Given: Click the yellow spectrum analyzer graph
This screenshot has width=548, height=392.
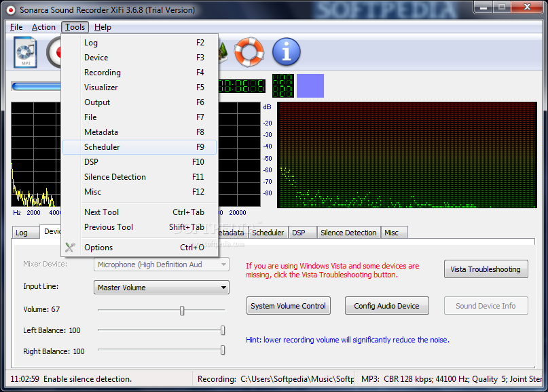Looking at the screenshot, I should [x=35, y=154].
